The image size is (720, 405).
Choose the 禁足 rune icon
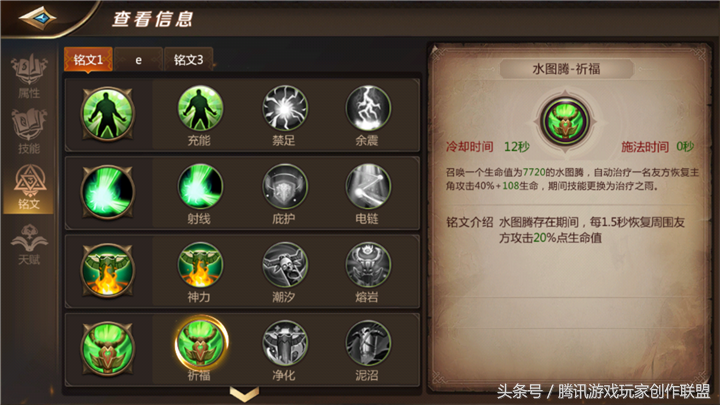285,108
